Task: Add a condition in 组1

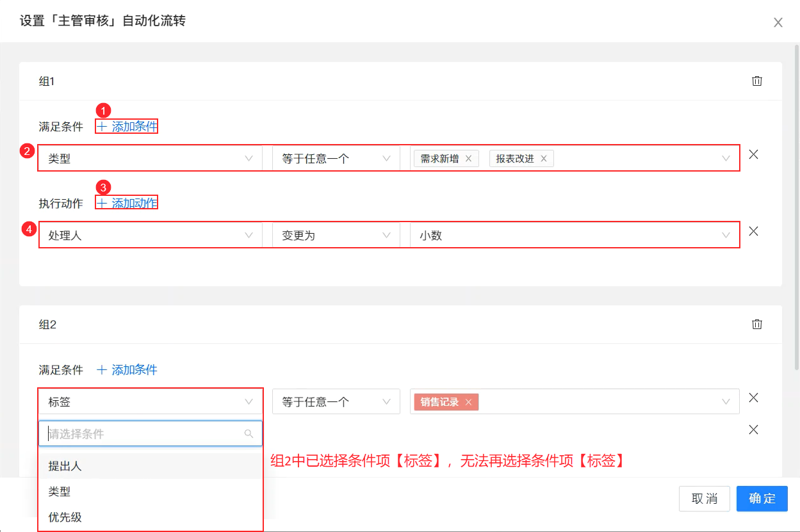Action: tap(127, 126)
